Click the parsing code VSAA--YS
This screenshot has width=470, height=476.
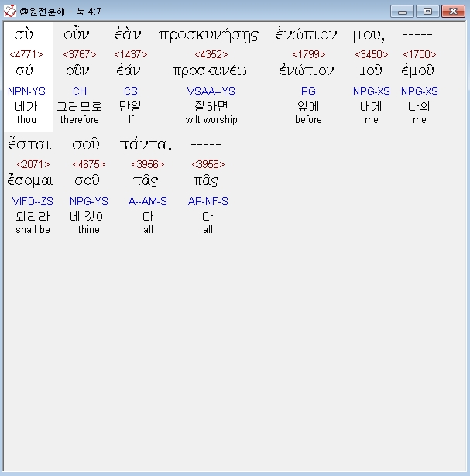tap(211, 91)
